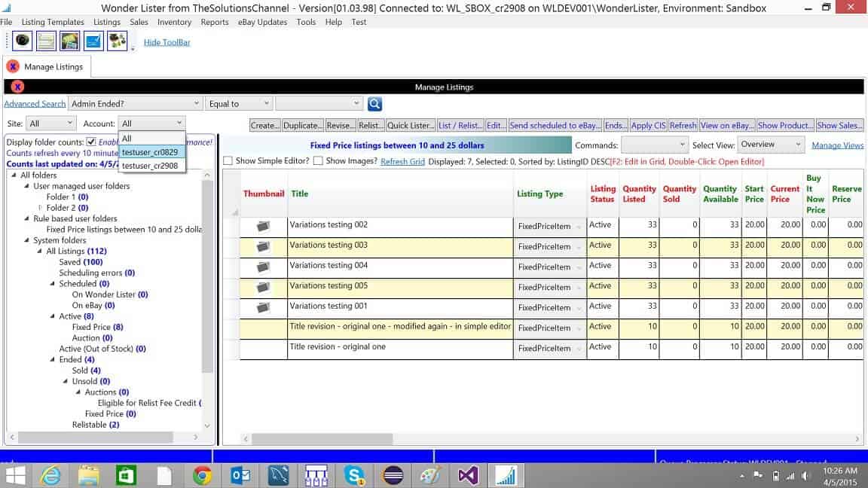Open Google Chrome from the taskbar

coord(203,475)
